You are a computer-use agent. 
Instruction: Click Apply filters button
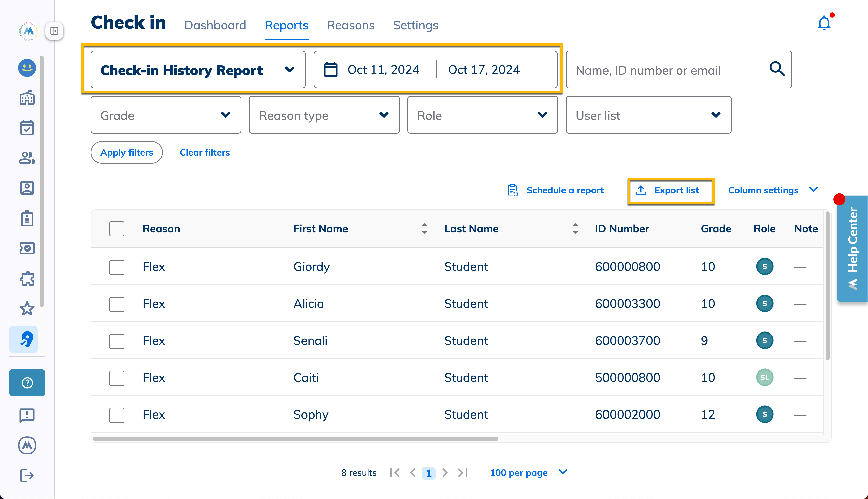click(x=126, y=152)
